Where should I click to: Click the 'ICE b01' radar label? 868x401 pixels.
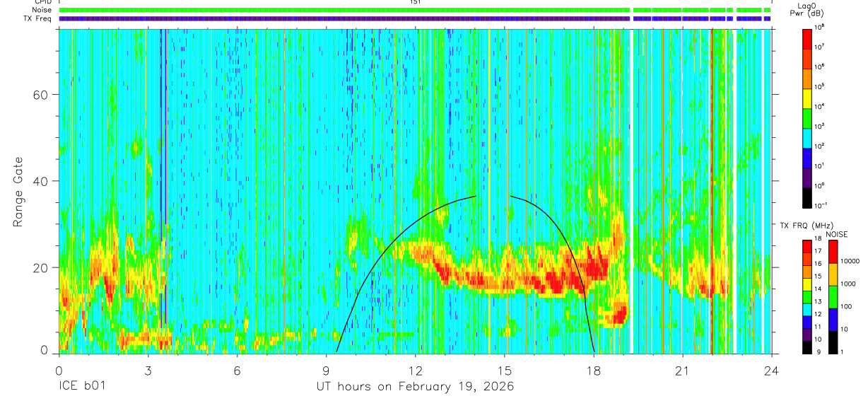[x=83, y=387]
